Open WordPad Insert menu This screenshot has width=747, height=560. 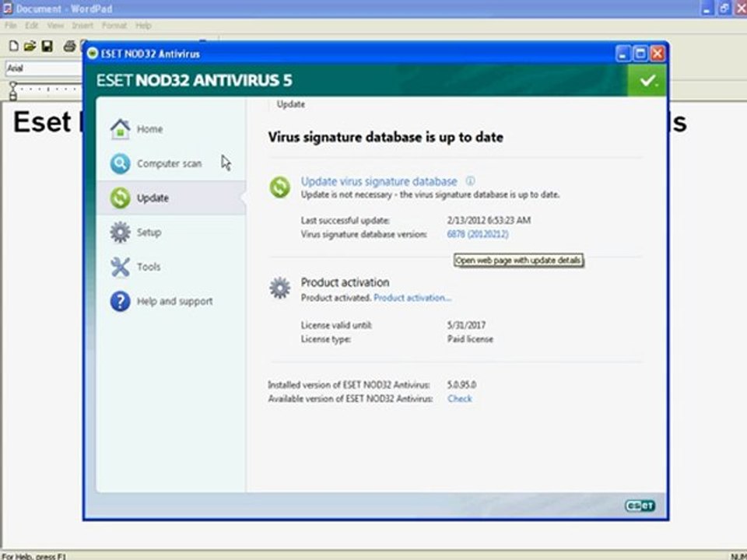[x=82, y=26]
